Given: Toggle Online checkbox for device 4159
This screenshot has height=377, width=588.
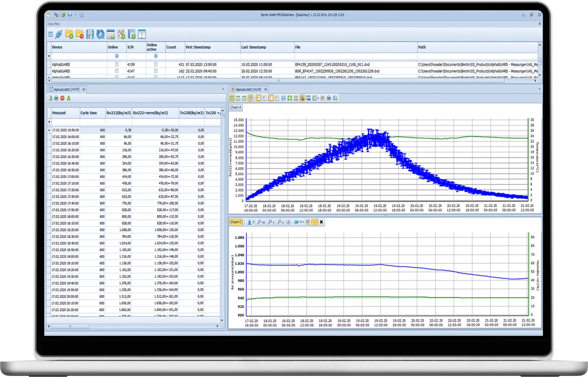Looking at the screenshot, I should pos(117,64).
